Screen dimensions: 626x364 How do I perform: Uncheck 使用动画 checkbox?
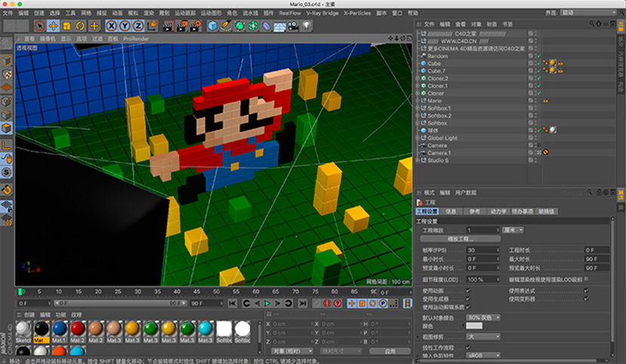(x=468, y=290)
